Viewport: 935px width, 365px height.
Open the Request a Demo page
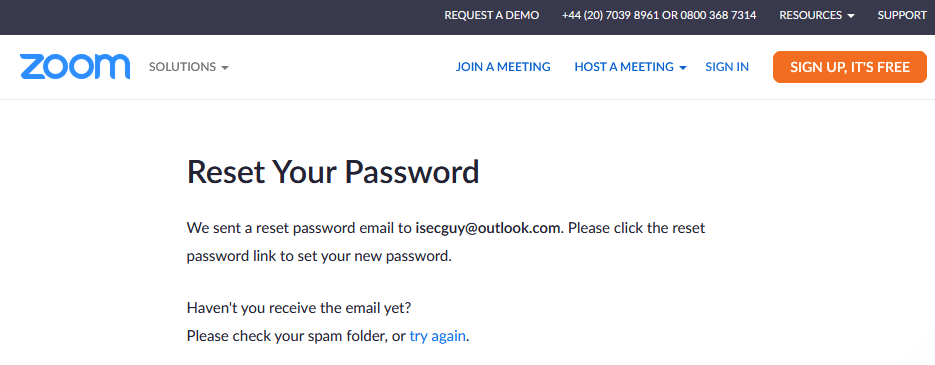(x=491, y=16)
